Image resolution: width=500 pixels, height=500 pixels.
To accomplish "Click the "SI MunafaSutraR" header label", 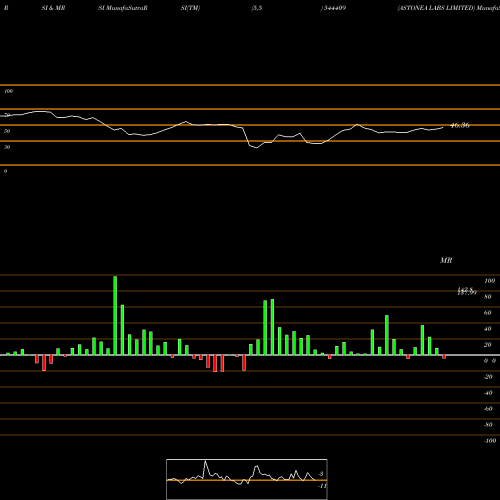I will pyautogui.click(x=123, y=8).
